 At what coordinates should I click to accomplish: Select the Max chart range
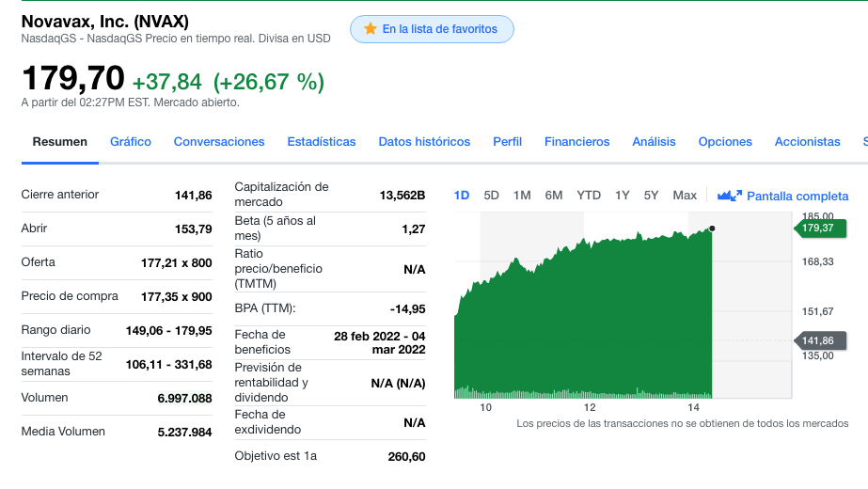685,196
